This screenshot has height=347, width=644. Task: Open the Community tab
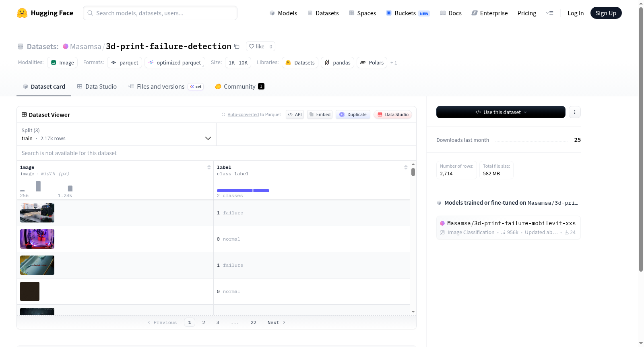pos(239,86)
